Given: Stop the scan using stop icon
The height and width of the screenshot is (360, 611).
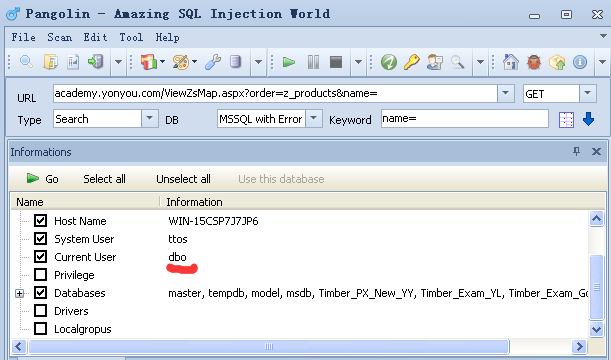Looking at the screenshot, I should click(x=336, y=62).
